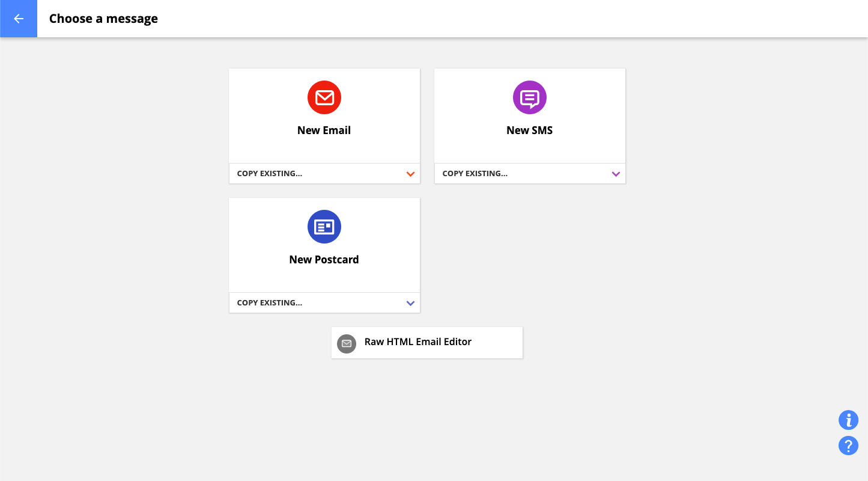Open the blue info icon
Image resolution: width=868 pixels, height=481 pixels.
pos(848,420)
